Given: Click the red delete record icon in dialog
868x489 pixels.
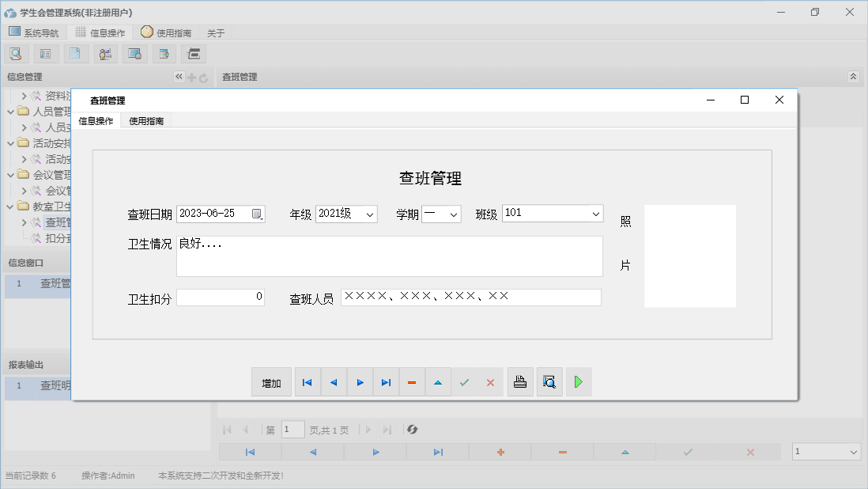Looking at the screenshot, I should pos(412,381).
